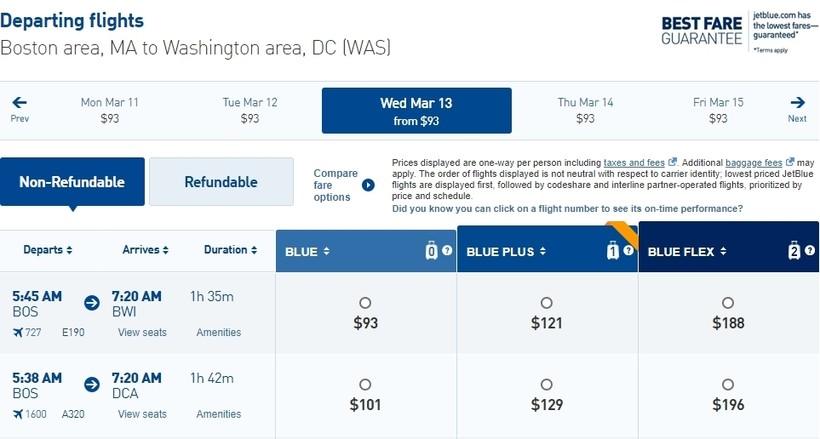Click the BLUE fare help question mark
820x439 pixels.
[447, 251]
